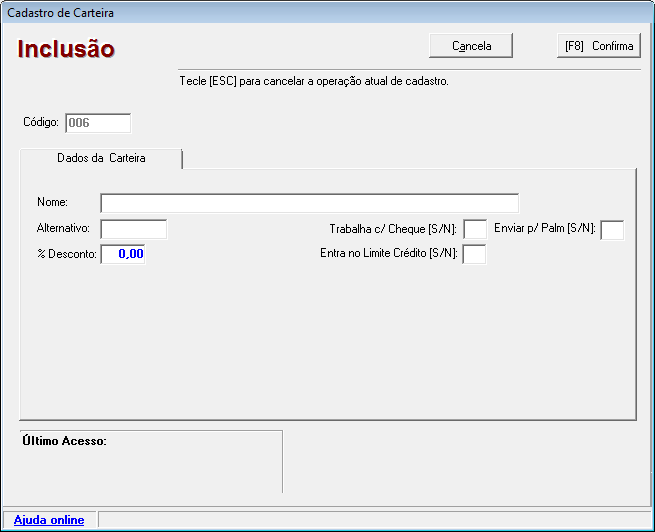Click the Código label

pyautogui.click(x=41, y=123)
